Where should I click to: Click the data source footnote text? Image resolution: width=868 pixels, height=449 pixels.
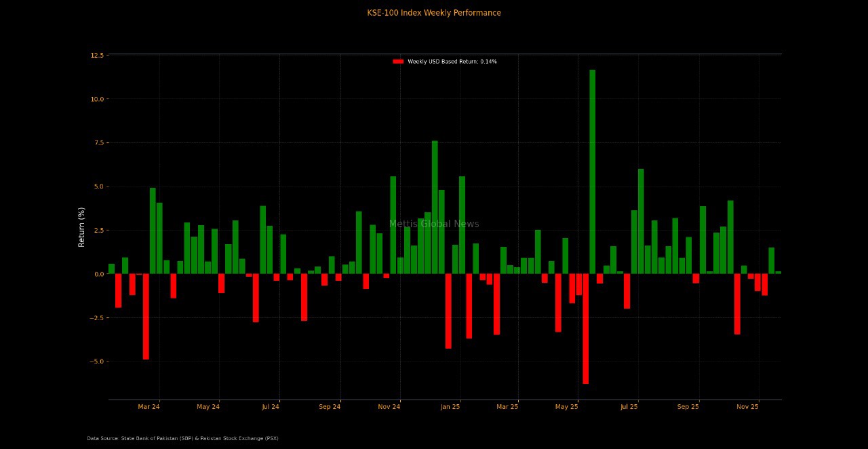182,438
